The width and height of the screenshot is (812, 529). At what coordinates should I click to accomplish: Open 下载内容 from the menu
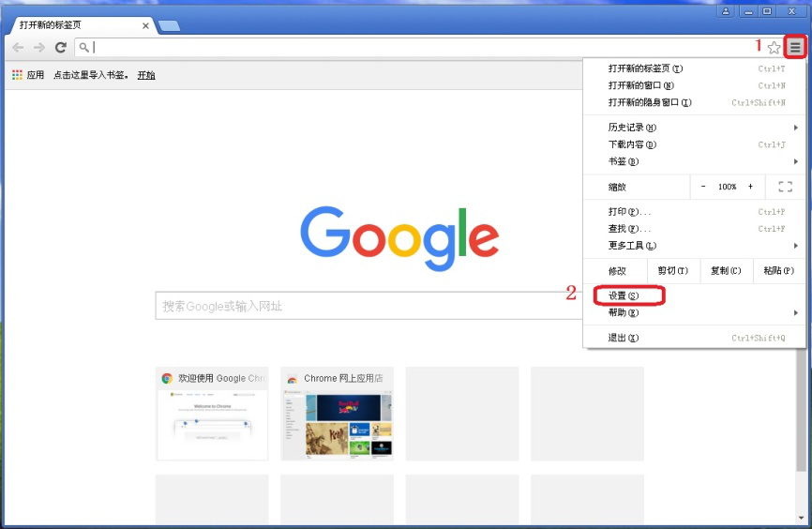tap(694, 144)
